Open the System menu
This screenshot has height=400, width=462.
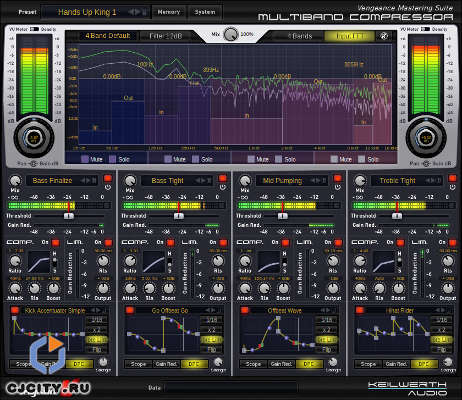(205, 12)
